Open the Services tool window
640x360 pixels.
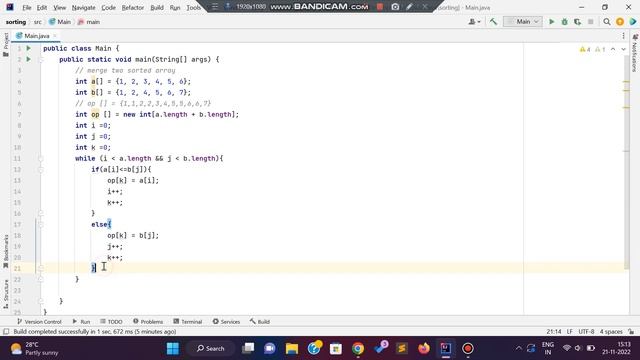tap(226, 322)
